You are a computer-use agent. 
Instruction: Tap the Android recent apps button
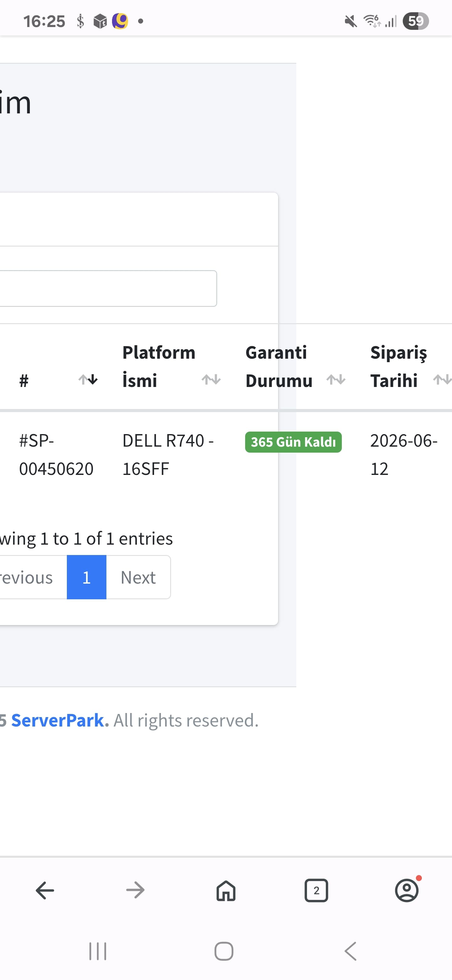coord(98,951)
